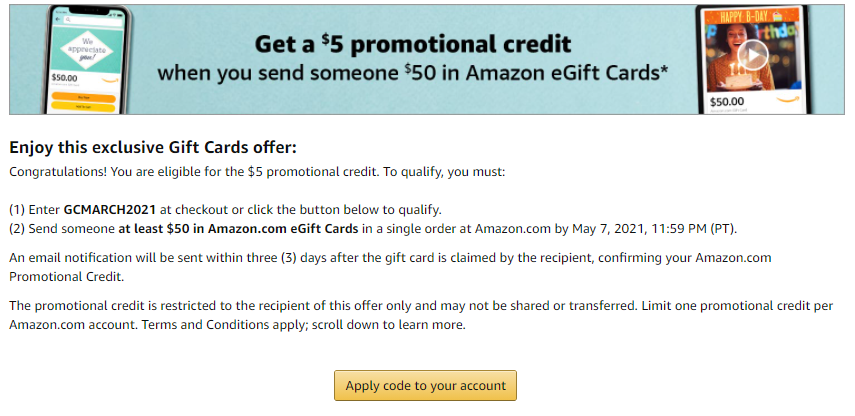The height and width of the screenshot is (416, 855).
Task: Click the GCMARCH2021 promo code text
Action: (110, 209)
